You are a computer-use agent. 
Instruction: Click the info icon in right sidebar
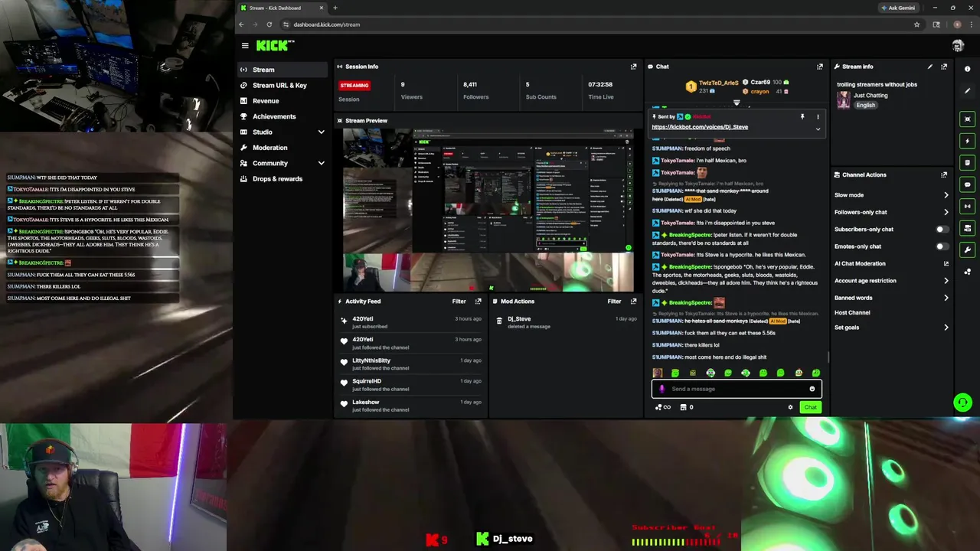tap(968, 69)
